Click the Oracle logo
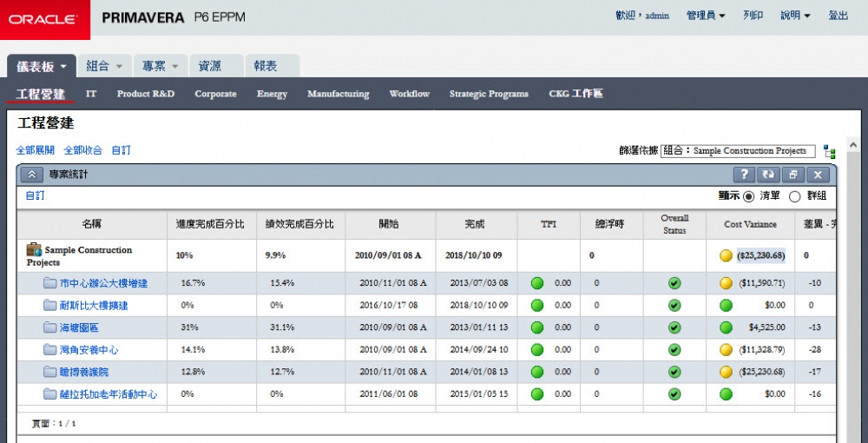 click(45, 20)
